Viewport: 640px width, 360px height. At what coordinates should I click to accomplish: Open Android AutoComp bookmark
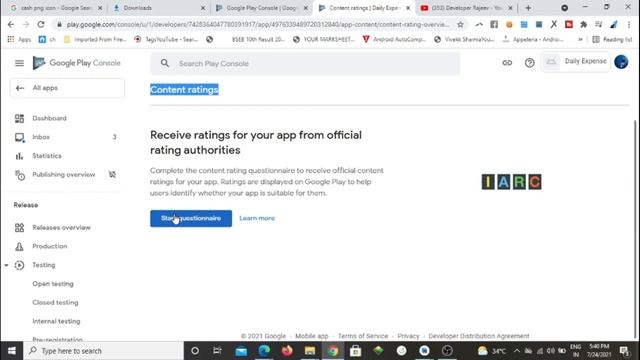(x=394, y=40)
